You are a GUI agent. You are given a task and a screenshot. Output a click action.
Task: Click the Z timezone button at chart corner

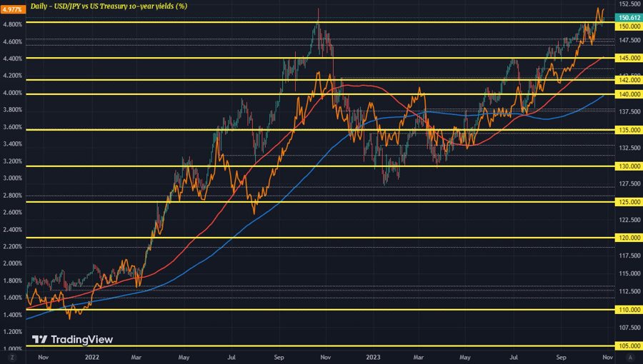pos(12,358)
